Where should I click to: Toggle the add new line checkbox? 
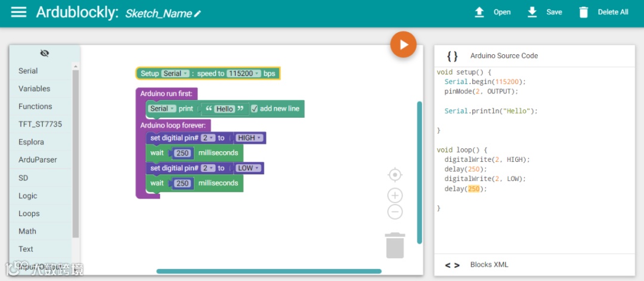pos(254,109)
